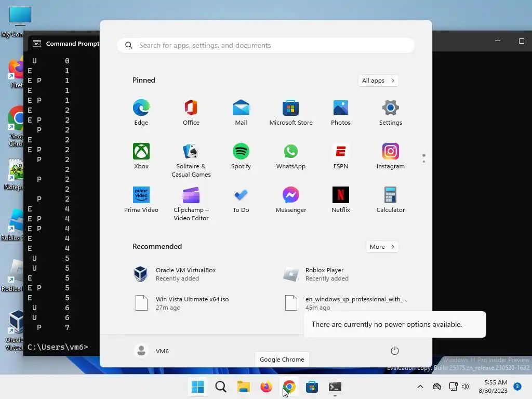Expand hidden system tray icons chevron
Screen dimensions: 532x399
coord(420,387)
